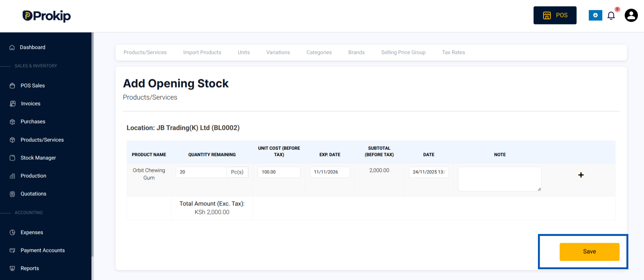Open Products/Services in sidebar
Viewport: 644px width, 280px height.
[x=42, y=140]
